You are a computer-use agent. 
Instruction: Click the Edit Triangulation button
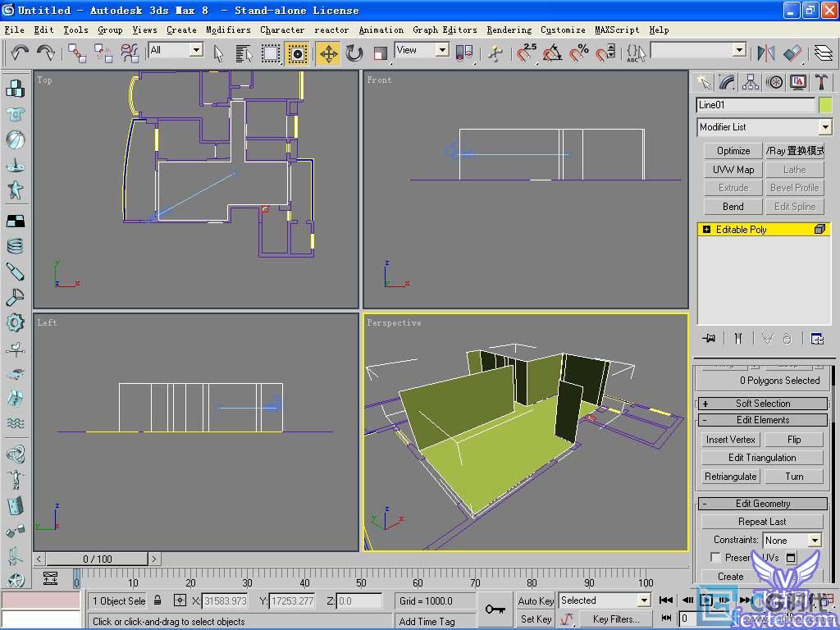pyautogui.click(x=762, y=458)
